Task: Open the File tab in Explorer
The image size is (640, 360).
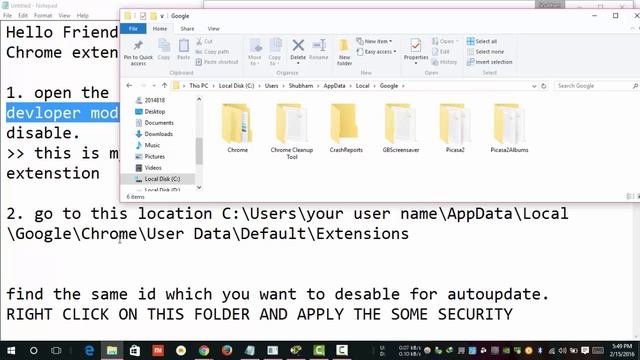Action: coord(133,29)
